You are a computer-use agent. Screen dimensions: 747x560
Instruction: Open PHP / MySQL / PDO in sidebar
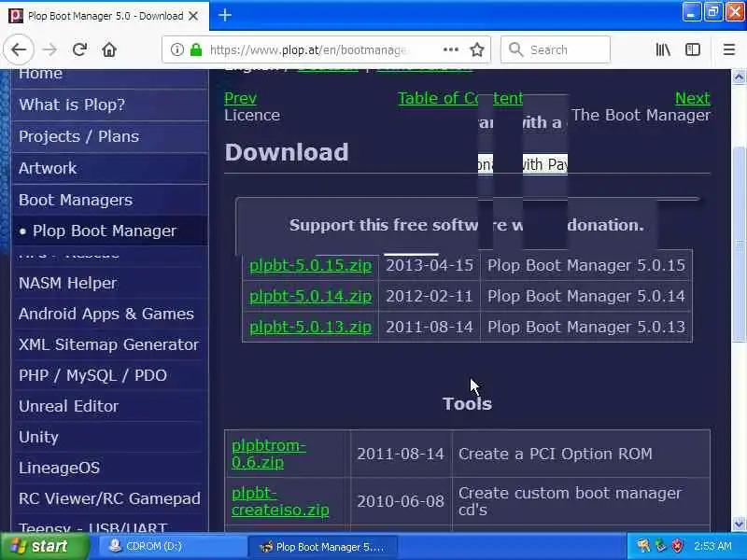click(109, 376)
